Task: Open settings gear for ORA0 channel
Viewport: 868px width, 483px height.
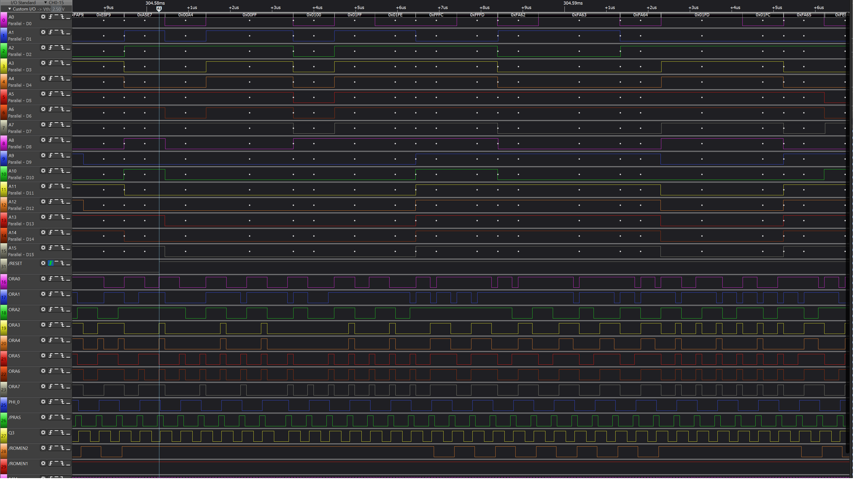Action: click(x=43, y=278)
